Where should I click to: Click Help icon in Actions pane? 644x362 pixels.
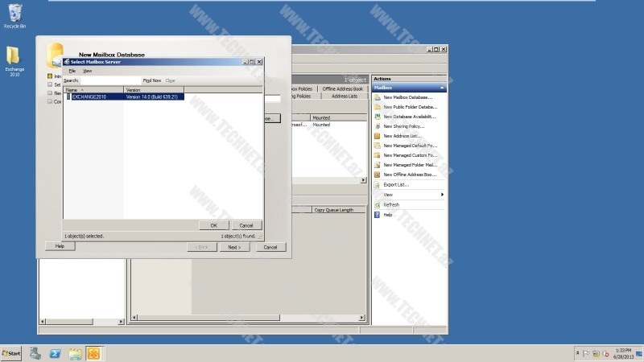(377, 215)
